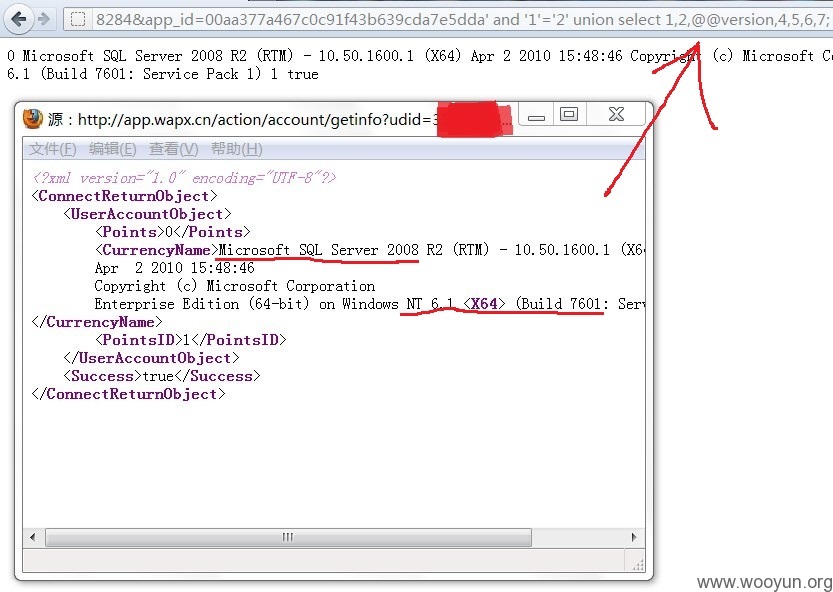This screenshot has height=592, width=833.
Task: Click the <PointsID>1</PointsID> line
Action: click(x=191, y=340)
